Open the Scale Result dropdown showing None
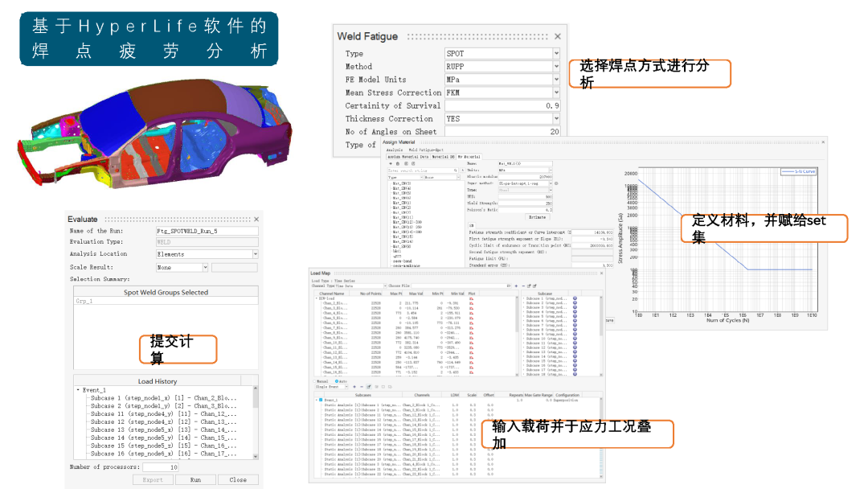 point(182,268)
